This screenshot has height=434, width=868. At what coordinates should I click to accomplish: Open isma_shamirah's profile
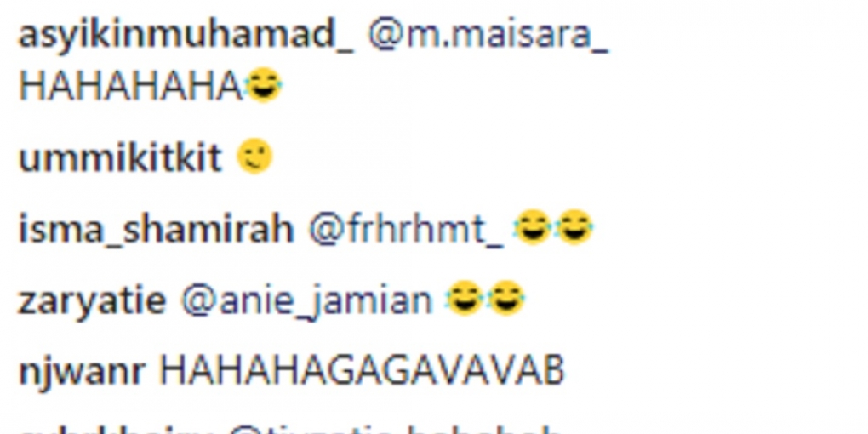pos(156,229)
